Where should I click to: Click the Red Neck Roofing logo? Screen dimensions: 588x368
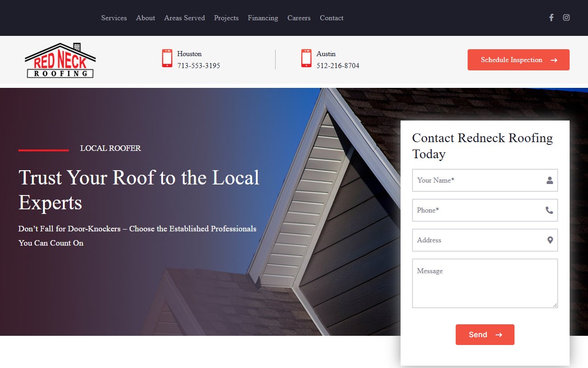(x=60, y=60)
